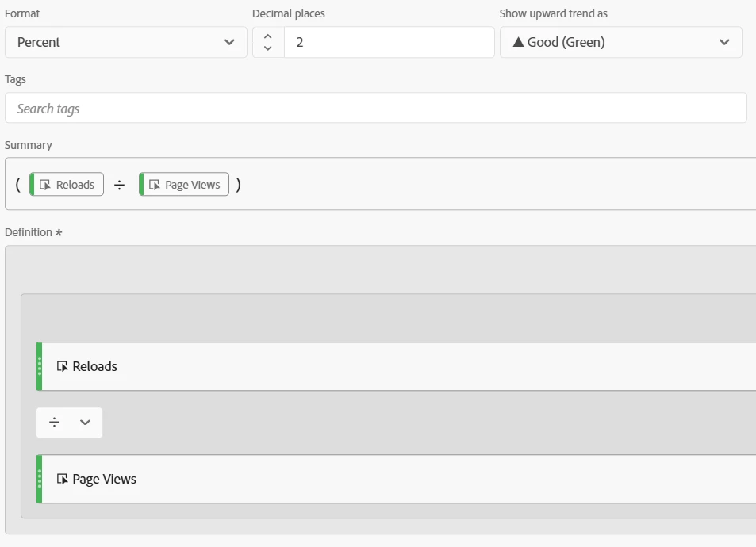Click the Format dropdown chevron arrow

[x=229, y=42]
